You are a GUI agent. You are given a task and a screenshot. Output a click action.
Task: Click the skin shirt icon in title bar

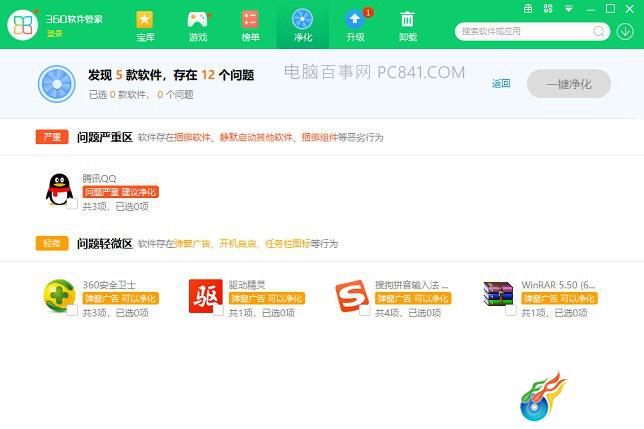click(x=528, y=9)
